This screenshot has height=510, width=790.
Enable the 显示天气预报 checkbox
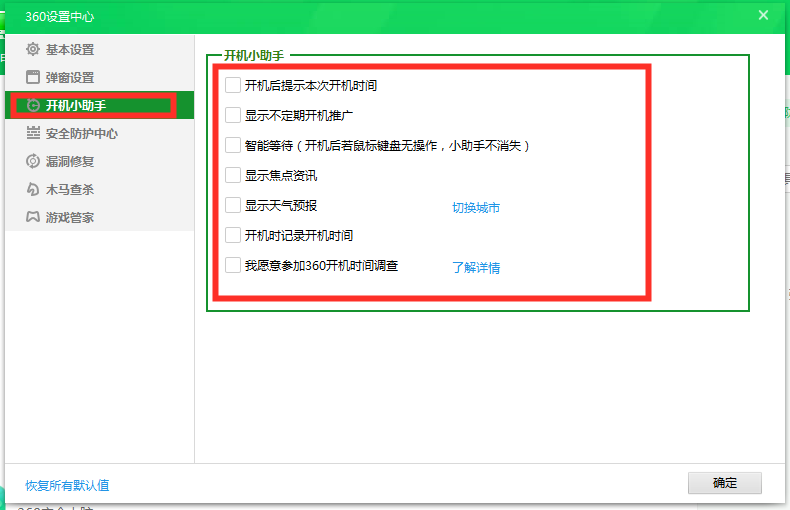pos(233,205)
